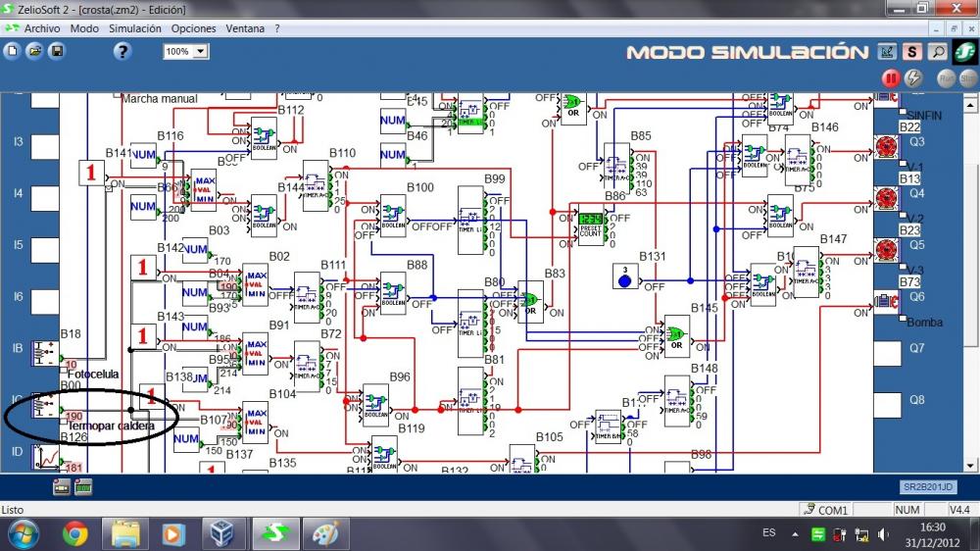Viewport: 980px width, 551px height.
Task: Click the Q3 red lamp output
Action: 886,146
